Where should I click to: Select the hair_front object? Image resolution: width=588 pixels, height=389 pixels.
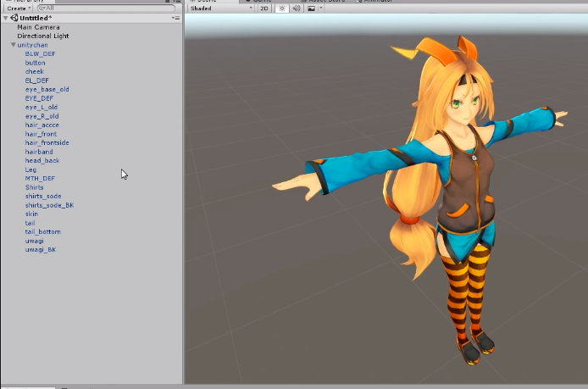41,134
